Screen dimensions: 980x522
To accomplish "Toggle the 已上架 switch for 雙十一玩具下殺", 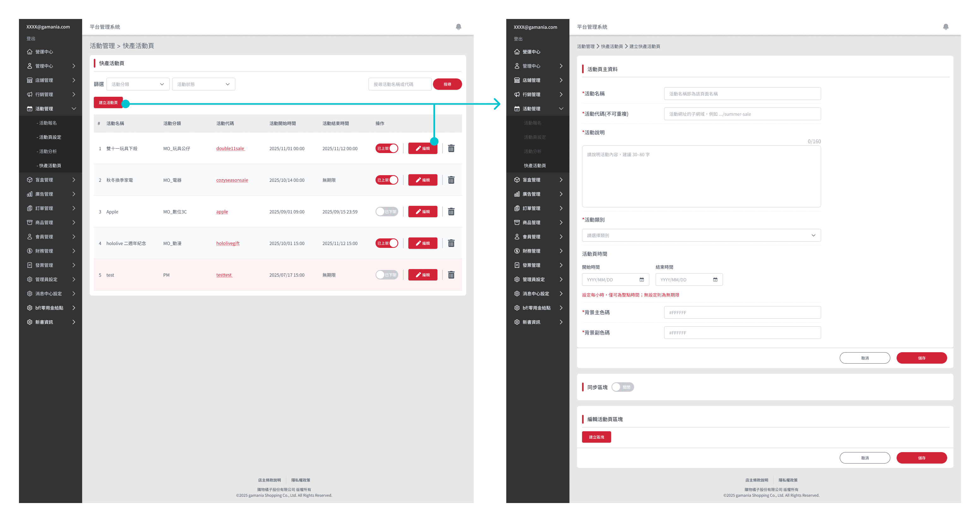I will click(387, 149).
